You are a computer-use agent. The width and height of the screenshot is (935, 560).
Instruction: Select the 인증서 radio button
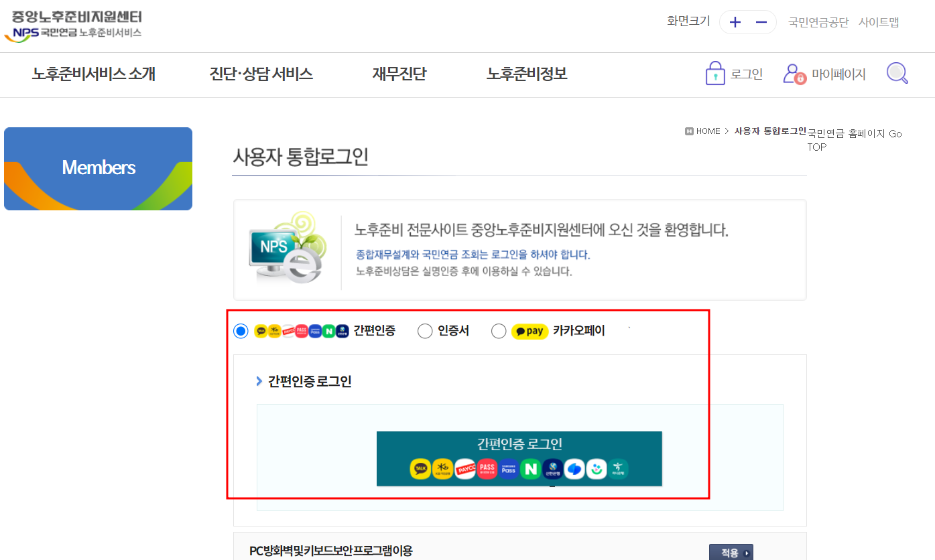click(x=425, y=331)
